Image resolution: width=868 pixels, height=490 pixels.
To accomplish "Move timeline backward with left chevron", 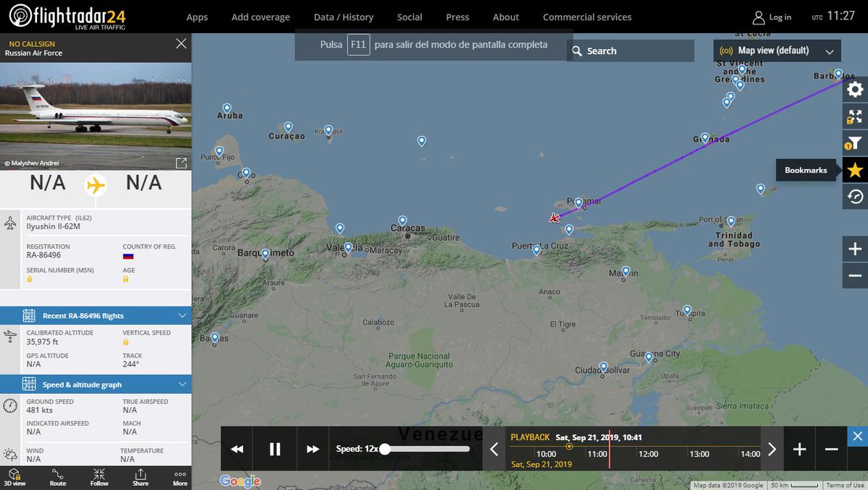I will pos(495,450).
